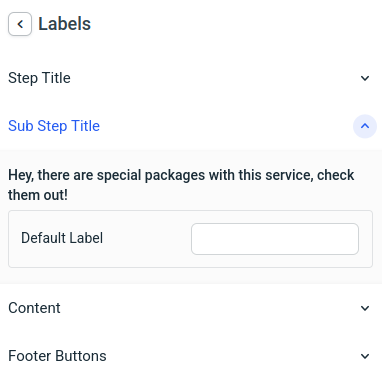Viewport: 382px width, 382px height.
Task: Click the Footer Buttons section label
Action: point(57,356)
